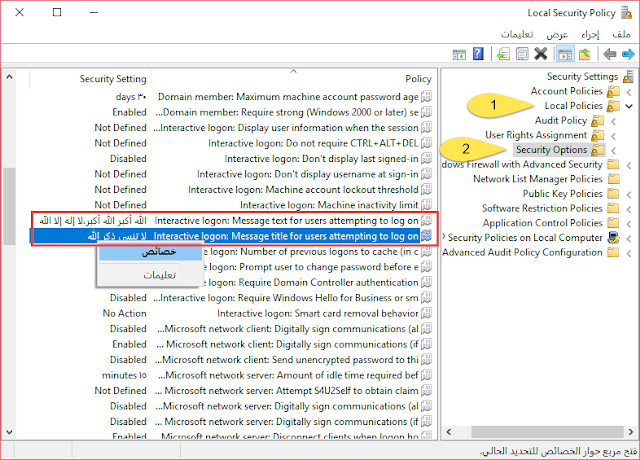Expand the Advanced Audit Policy Configuration node
This screenshot has height=460, width=640.
pos(629,253)
